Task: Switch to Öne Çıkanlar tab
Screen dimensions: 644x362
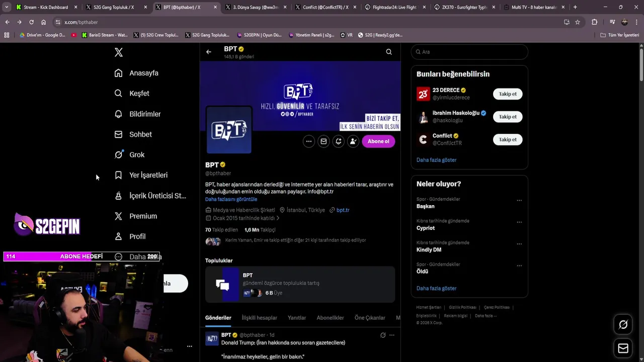Action: pos(370,318)
